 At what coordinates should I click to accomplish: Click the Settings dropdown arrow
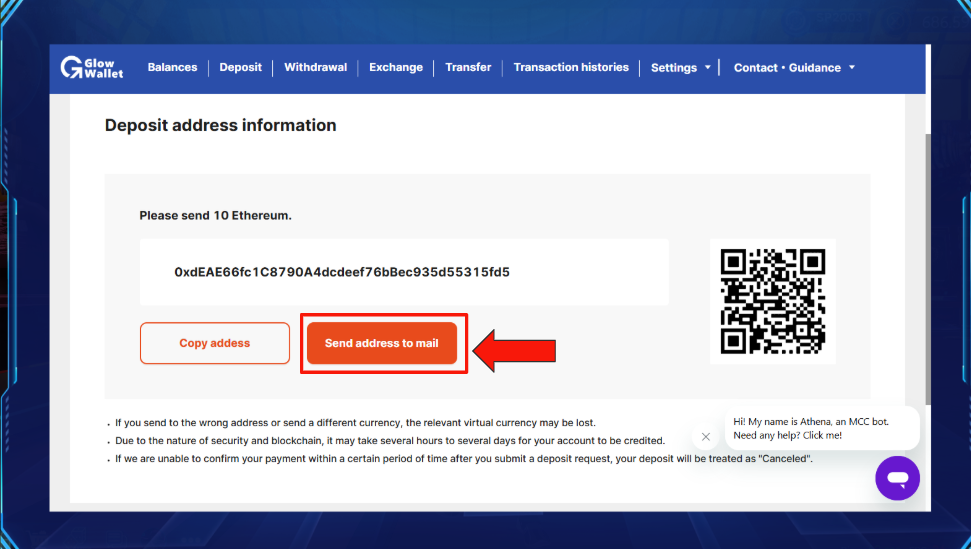708,67
